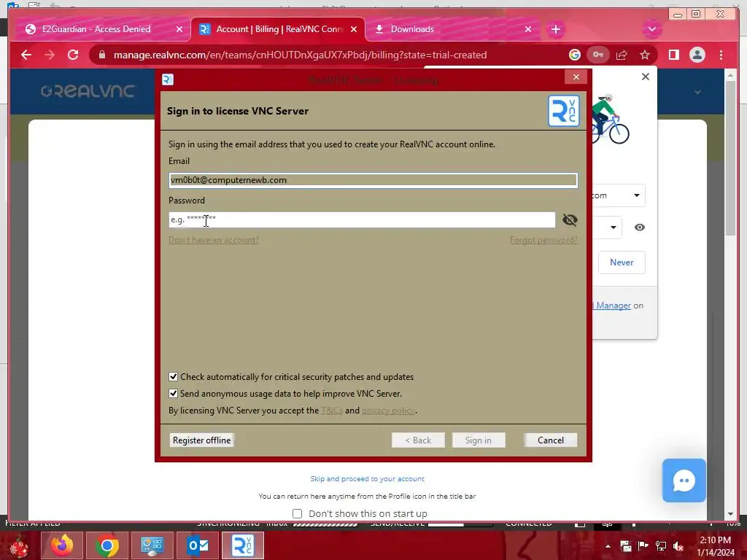Expand the RealVNC header account chevron
The image size is (747, 560).
697,92
